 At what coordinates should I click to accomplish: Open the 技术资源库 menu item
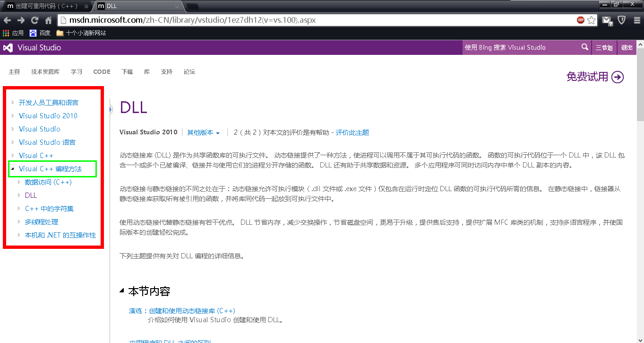click(45, 72)
